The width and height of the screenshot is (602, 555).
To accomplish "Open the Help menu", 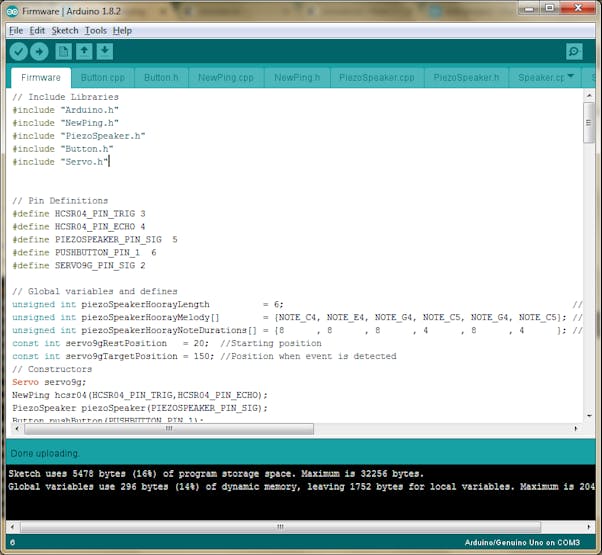I will tap(122, 30).
